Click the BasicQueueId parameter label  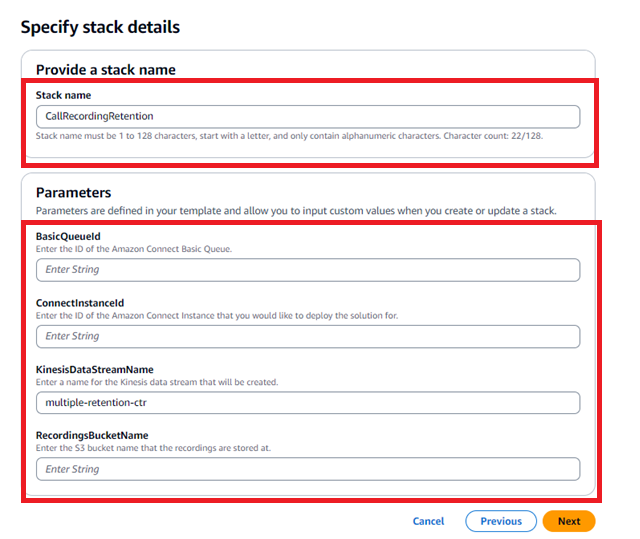pos(69,236)
